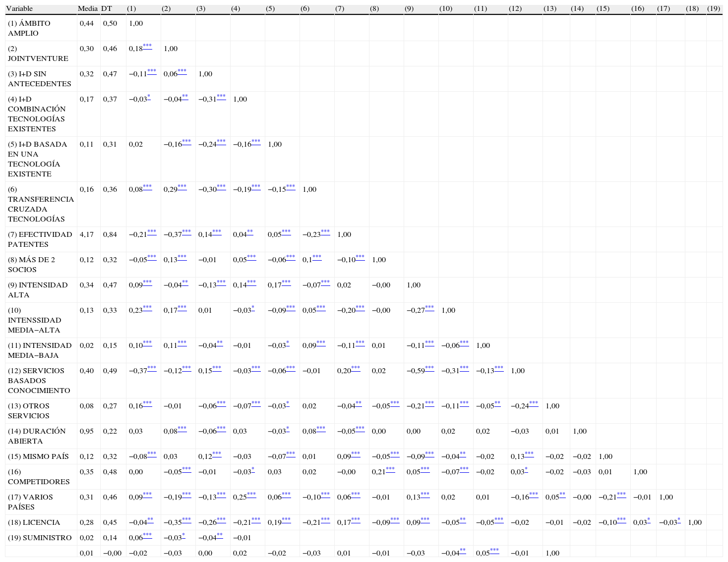Open the *** footnote beside −0,59 in SERVICIOS BASADOS row
Viewport: 728px width, 562px height.
click(x=429, y=368)
